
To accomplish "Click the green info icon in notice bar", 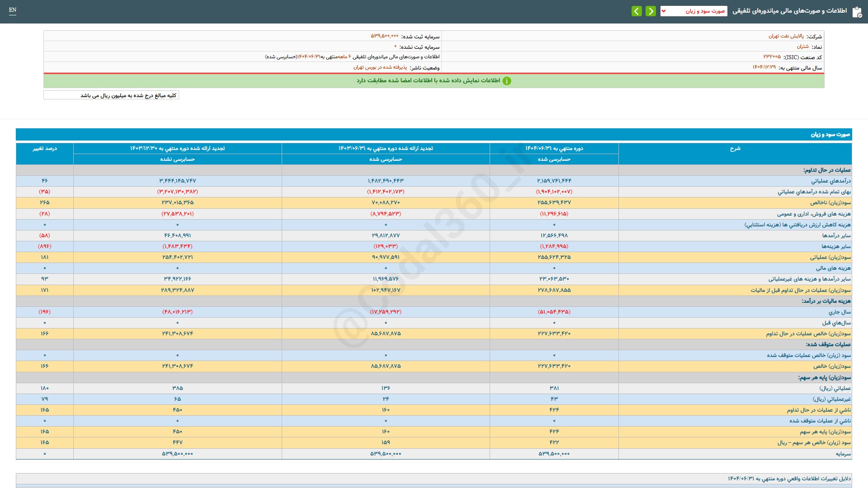I will (x=507, y=81).
